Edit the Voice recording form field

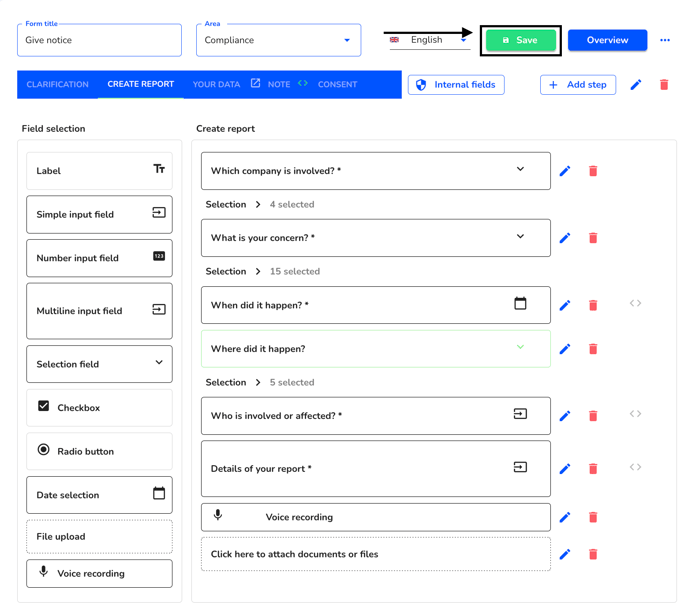[565, 518]
